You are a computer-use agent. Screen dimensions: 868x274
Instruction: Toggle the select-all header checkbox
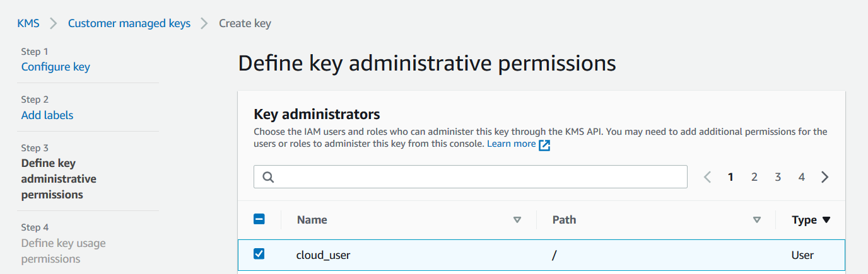[259, 219]
